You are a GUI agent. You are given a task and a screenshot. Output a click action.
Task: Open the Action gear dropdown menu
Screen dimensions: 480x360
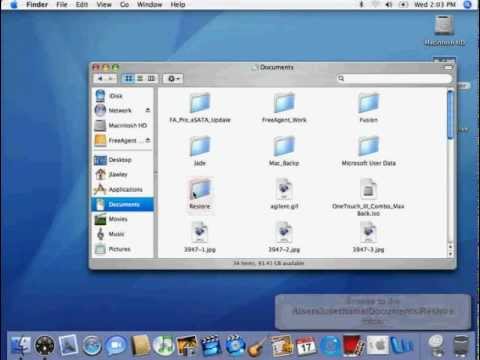pos(174,79)
